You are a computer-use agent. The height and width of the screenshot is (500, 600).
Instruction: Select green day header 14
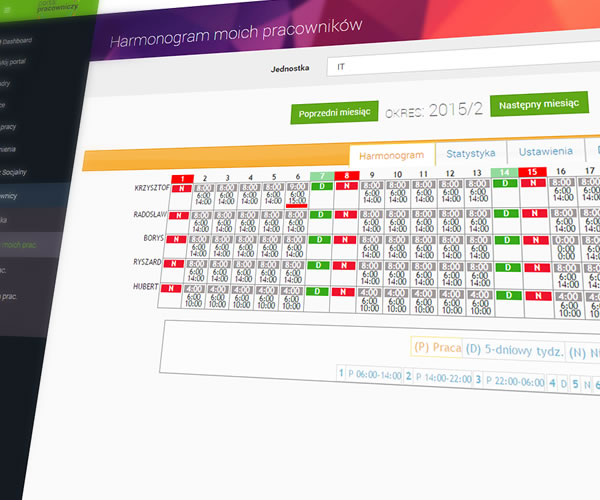click(x=504, y=172)
